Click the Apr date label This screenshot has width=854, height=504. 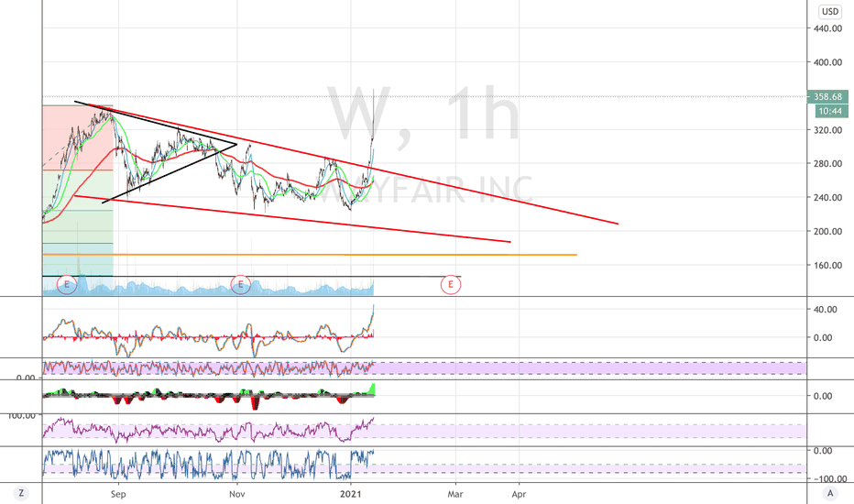click(519, 494)
